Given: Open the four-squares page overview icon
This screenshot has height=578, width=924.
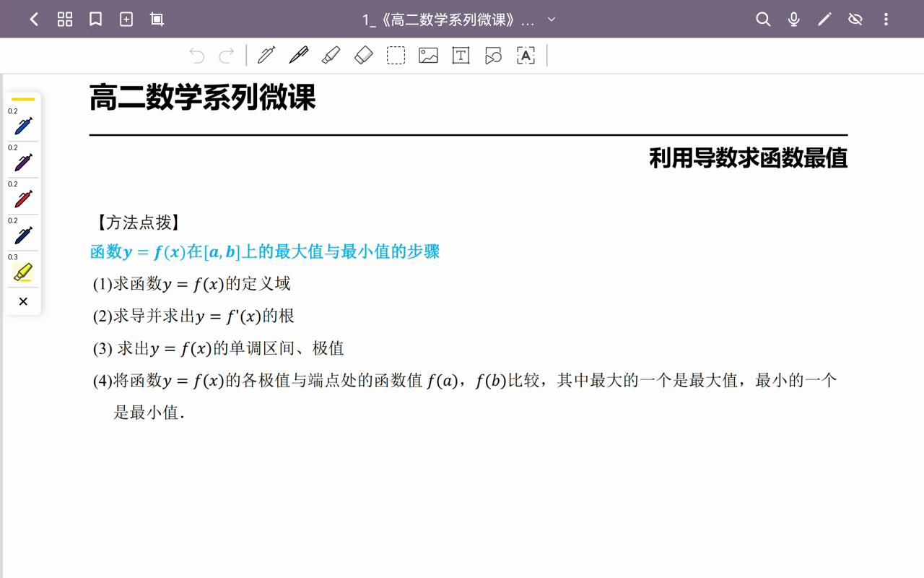Looking at the screenshot, I should click(64, 20).
